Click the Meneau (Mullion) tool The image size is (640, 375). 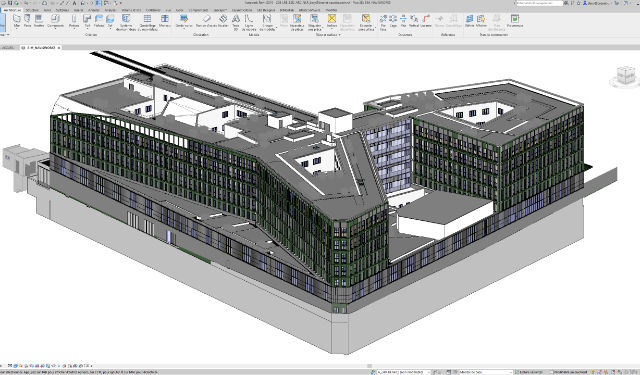tap(164, 21)
